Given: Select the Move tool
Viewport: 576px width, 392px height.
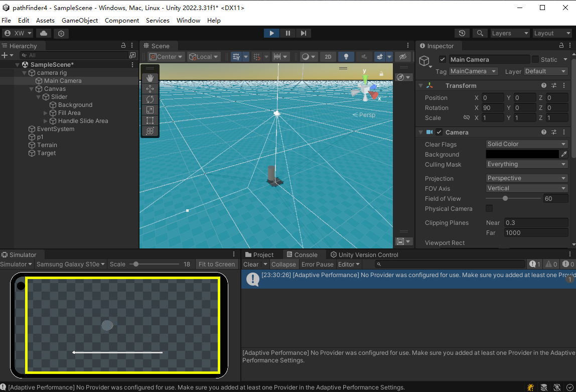Looking at the screenshot, I should (150, 89).
